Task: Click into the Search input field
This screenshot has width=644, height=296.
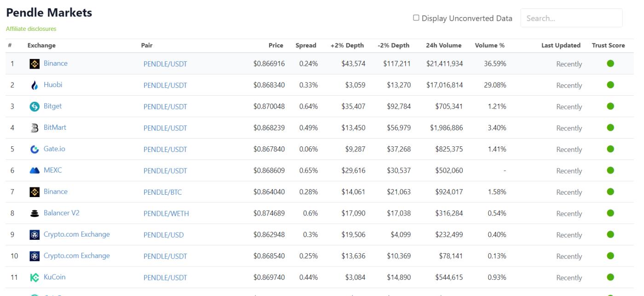Action: point(571,18)
